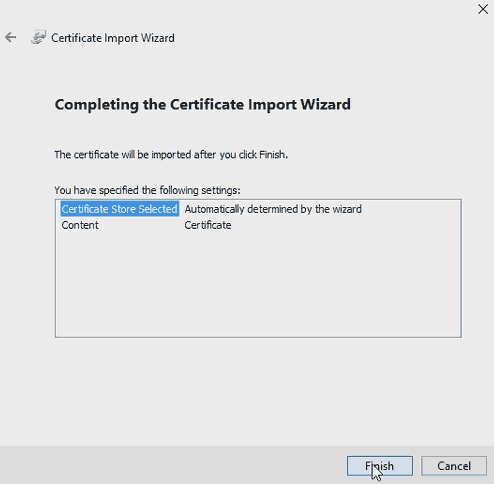This screenshot has height=484, width=494.
Task: Close the wizard with the X
Action: (483, 9)
